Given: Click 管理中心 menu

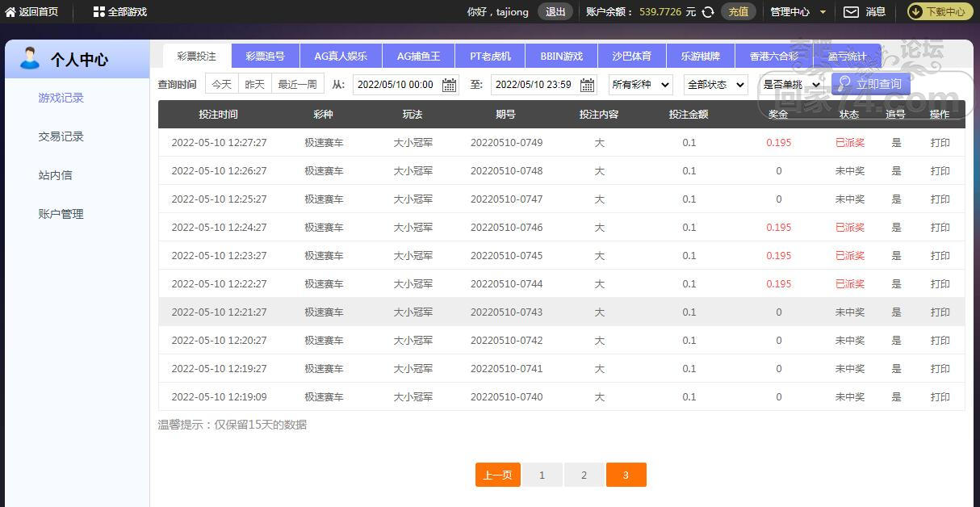Looking at the screenshot, I should (x=790, y=12).
